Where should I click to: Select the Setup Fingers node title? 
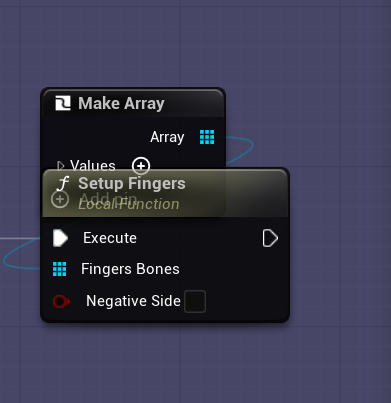(x=132, y=183)
